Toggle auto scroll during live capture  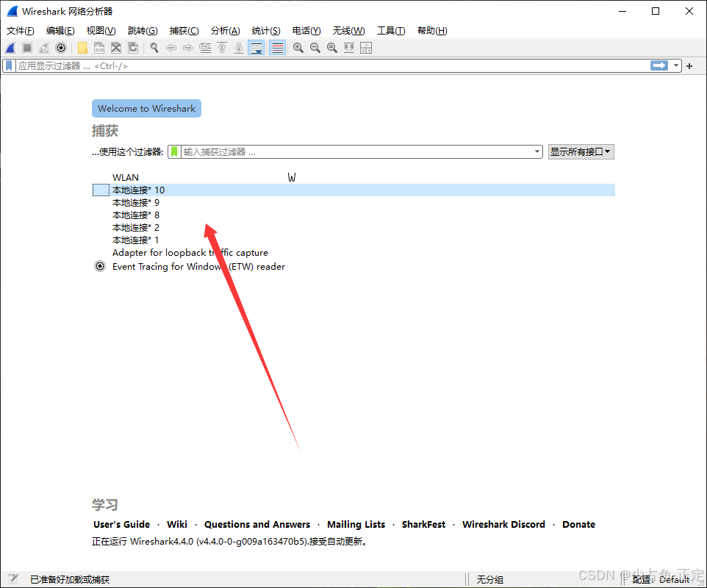[x=256, y=48]
